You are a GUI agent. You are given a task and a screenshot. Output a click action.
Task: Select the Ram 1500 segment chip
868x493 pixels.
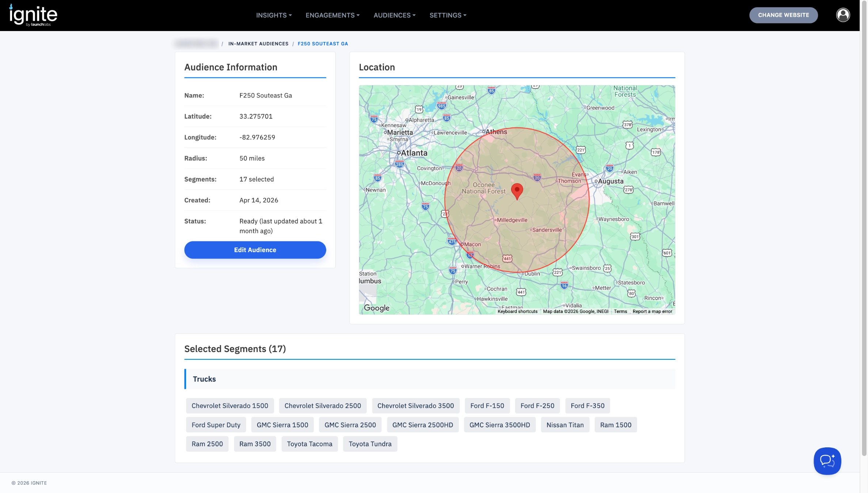point(616,425)
